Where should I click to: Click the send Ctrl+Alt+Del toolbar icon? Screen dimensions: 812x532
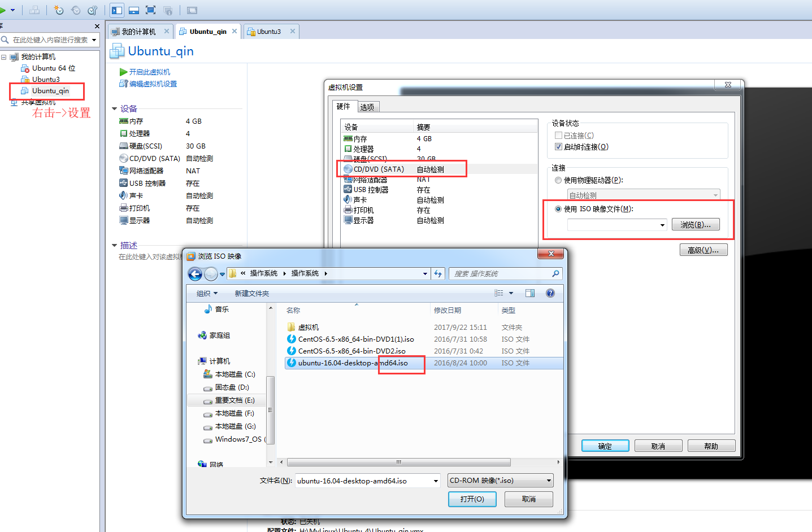(34, 10)
